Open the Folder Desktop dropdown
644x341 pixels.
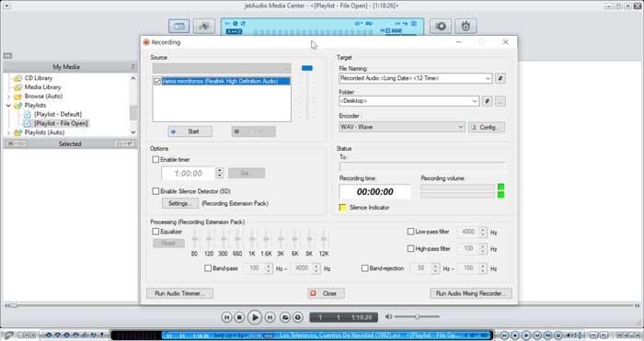click(409, 101)
